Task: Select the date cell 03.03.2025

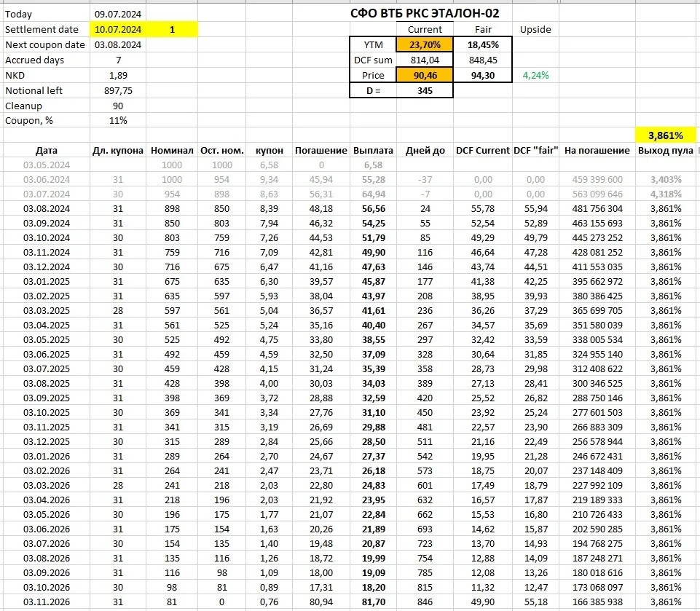Action: pyautogui.click(x=47, y=311)
